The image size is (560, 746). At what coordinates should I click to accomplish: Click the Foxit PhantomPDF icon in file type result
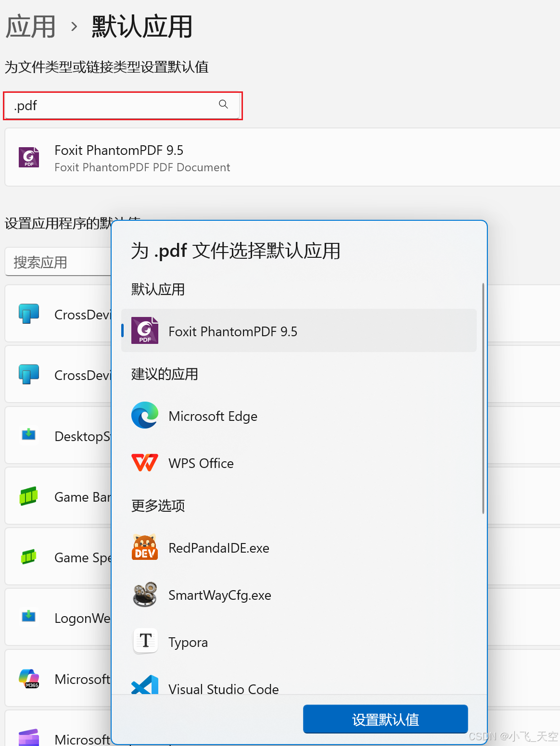point(29,157)
